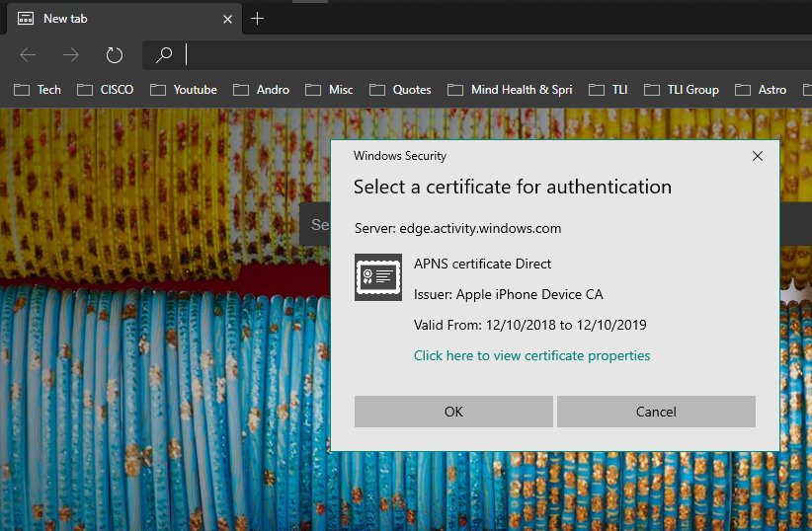Close the Windows Security dialog
Viewport: 812px width, 531px height.
click(758, 156)
